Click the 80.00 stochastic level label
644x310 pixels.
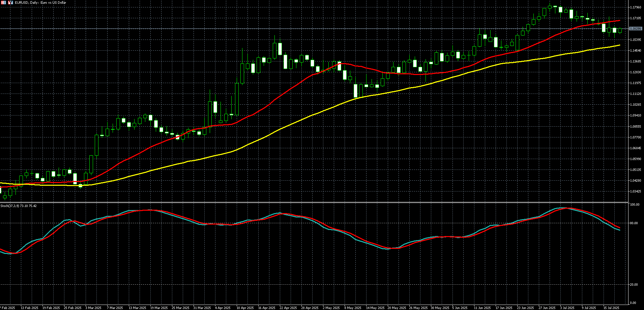tap(634, 223)
